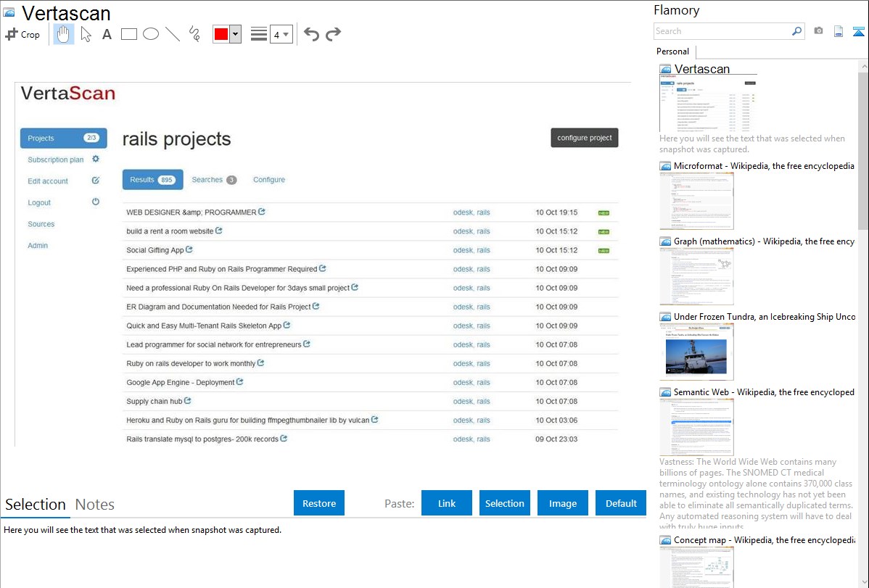
Task: Open the color picker dropdown arrow
Action: tap(235, 34)
